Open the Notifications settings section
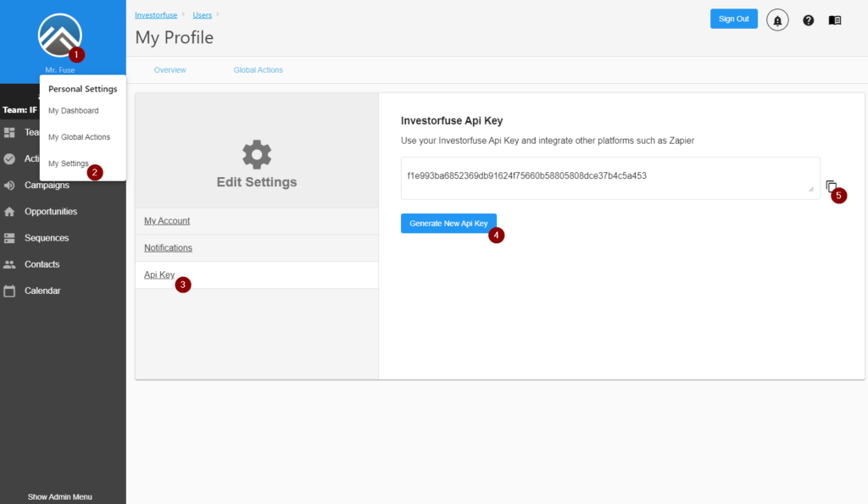 pyautogui.click(x=168, y=248)
